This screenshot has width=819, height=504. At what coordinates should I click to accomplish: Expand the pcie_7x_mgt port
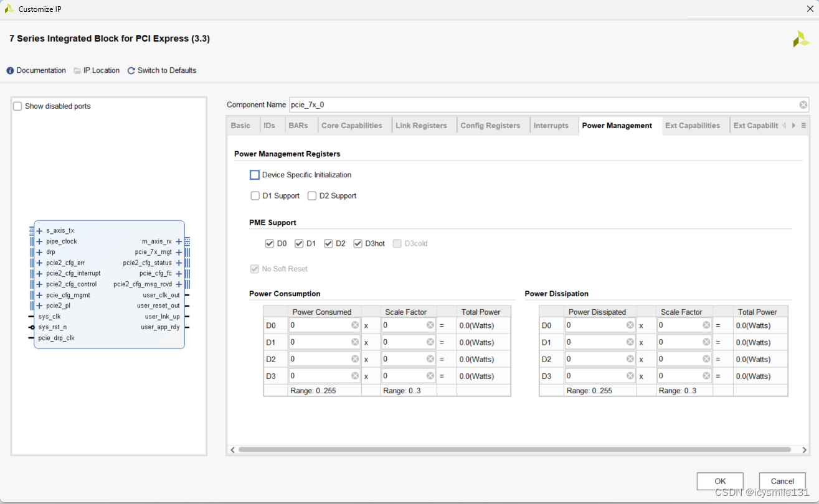coord(179,253)
